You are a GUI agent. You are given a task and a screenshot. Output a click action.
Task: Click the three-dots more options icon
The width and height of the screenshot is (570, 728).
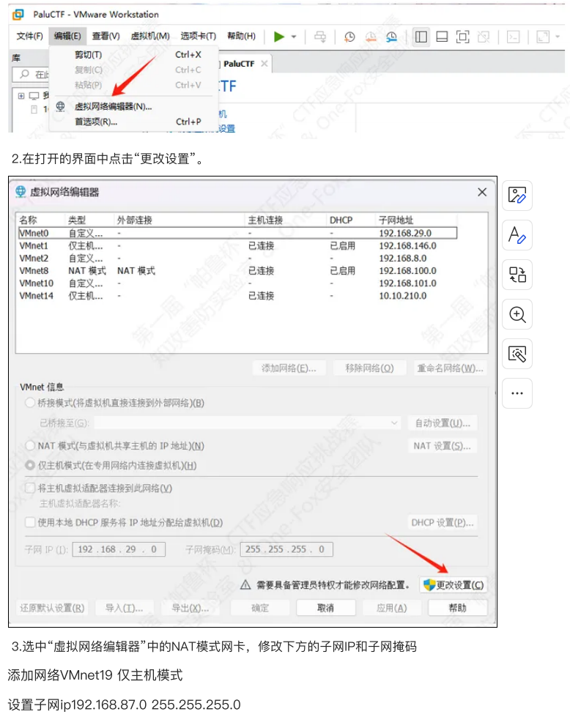coord(517,393)
